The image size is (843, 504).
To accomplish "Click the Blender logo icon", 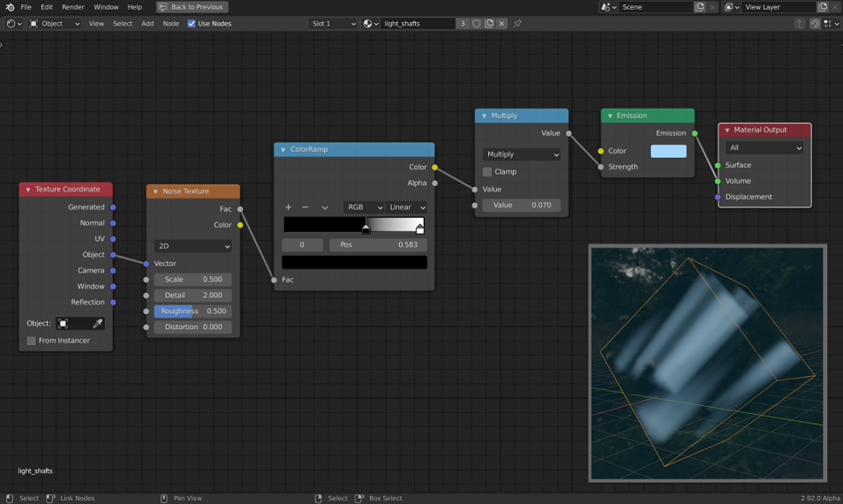I will [10, 7].
